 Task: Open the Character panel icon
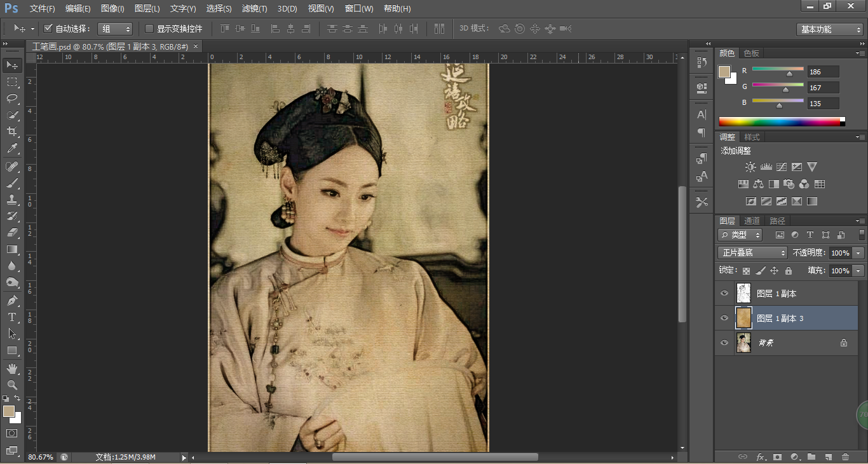tap(702, 115)
